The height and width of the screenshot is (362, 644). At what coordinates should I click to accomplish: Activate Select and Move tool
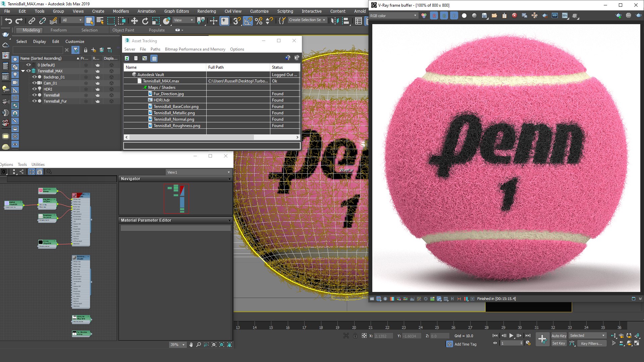[134, 21]
